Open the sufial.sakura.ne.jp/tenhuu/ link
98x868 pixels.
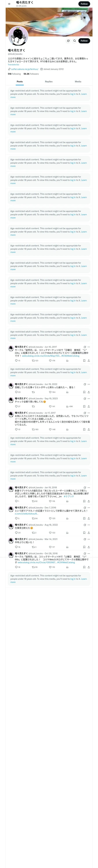25,69
